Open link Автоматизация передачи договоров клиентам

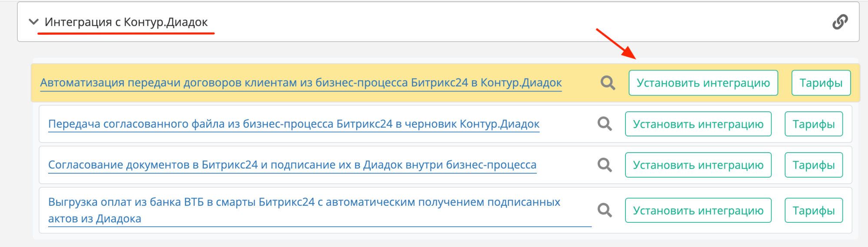pyautogui.click(x=301, y=82)
